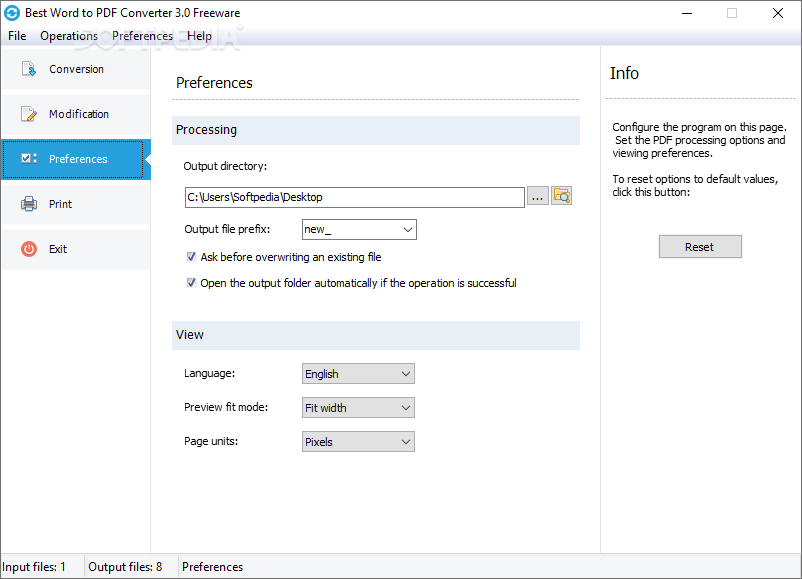Click the Preferences checkmark icon
The height and width of the screenshot is (579, 802).
(x=29, y=159)
